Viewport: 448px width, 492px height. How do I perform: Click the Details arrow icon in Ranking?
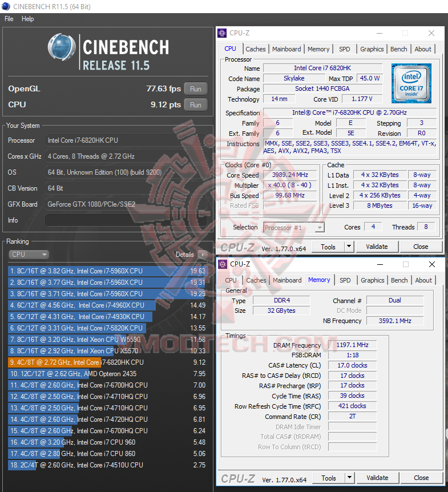(203, 255)
